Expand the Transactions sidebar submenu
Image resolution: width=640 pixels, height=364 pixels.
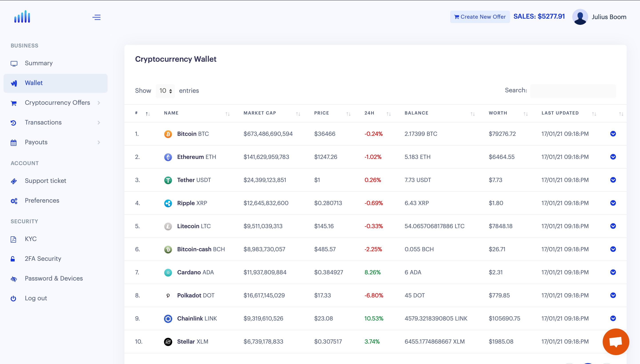[x=43, y=123]
